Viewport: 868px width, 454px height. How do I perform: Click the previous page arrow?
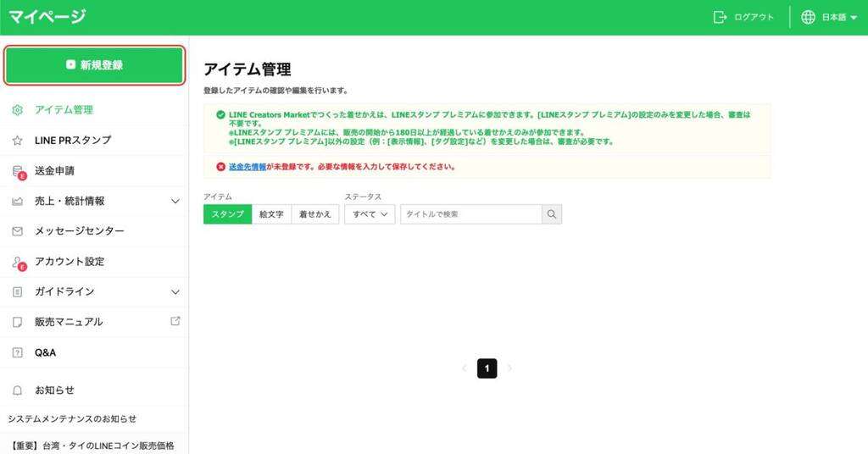click(465, 368)
